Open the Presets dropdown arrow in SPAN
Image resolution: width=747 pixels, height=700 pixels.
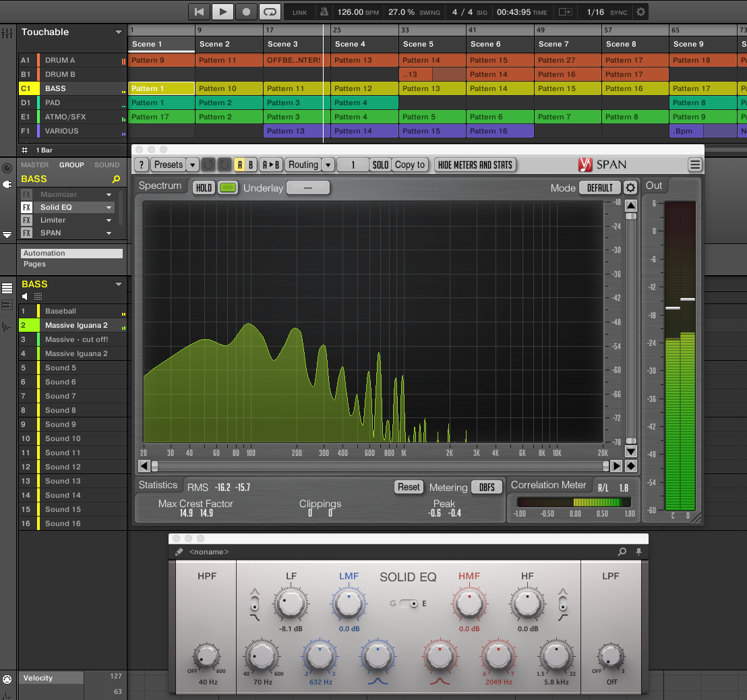click(192, 165)
